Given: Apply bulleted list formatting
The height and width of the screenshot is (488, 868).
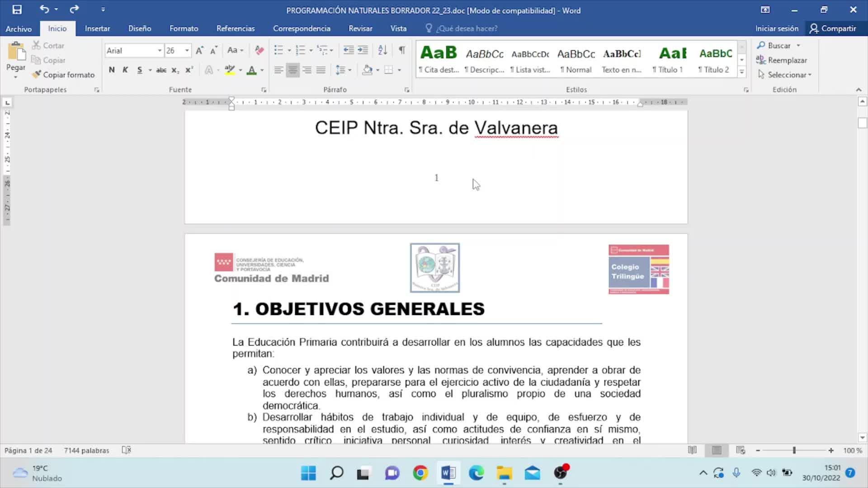Looking at the screenshot, I should 278,50.
